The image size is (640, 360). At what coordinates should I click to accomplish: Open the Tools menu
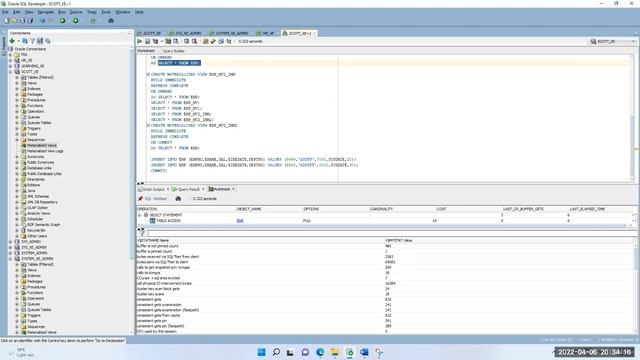point(106,12)
